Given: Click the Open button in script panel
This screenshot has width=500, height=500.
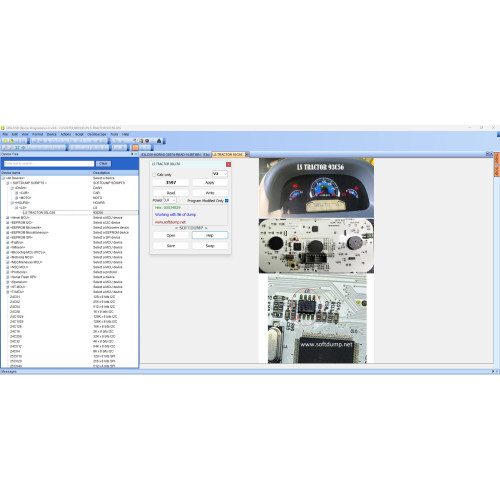Looking at the screenshot, I should pos(171,235).
